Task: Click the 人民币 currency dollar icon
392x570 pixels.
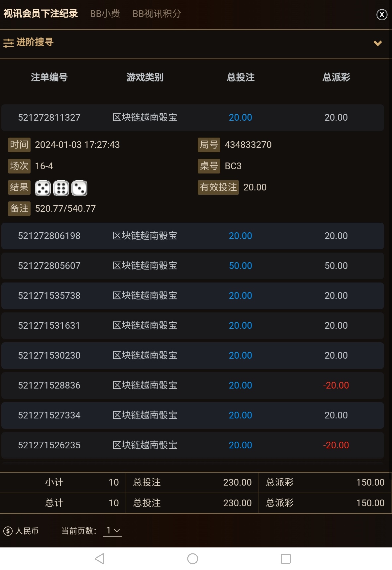Action: (8, 531)
